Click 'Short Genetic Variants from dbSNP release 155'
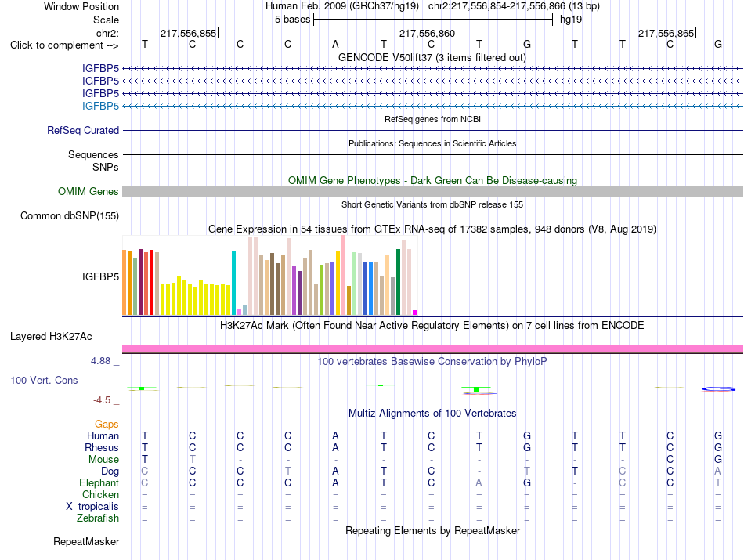744x560 pixels. point(432,204)
